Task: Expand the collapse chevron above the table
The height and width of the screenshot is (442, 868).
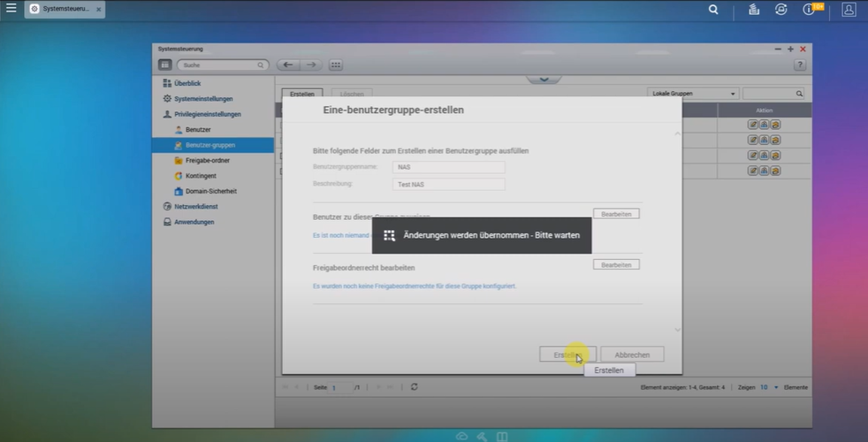Action: pos(544,79)
